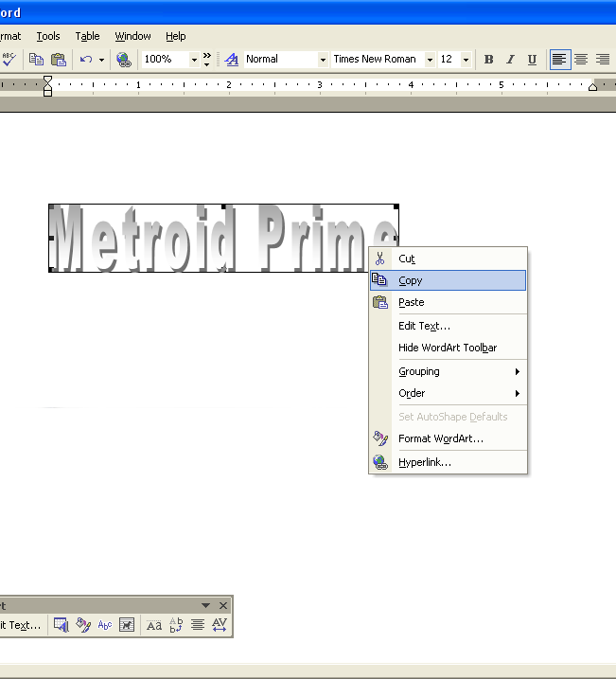Open the Table menu
Viewport: 616px width, 679px height.
tap(87, 36)
